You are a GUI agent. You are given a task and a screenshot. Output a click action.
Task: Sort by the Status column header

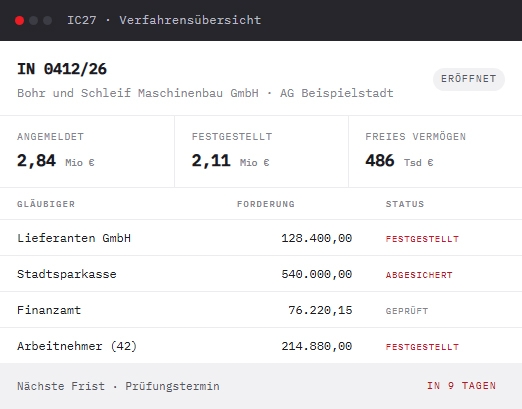point(405,204)
